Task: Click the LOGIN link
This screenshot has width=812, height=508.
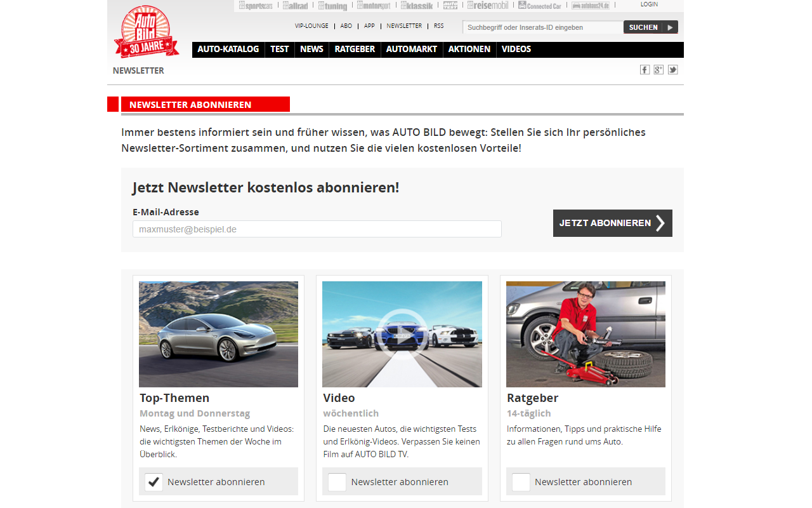Action: coord(649,4)
